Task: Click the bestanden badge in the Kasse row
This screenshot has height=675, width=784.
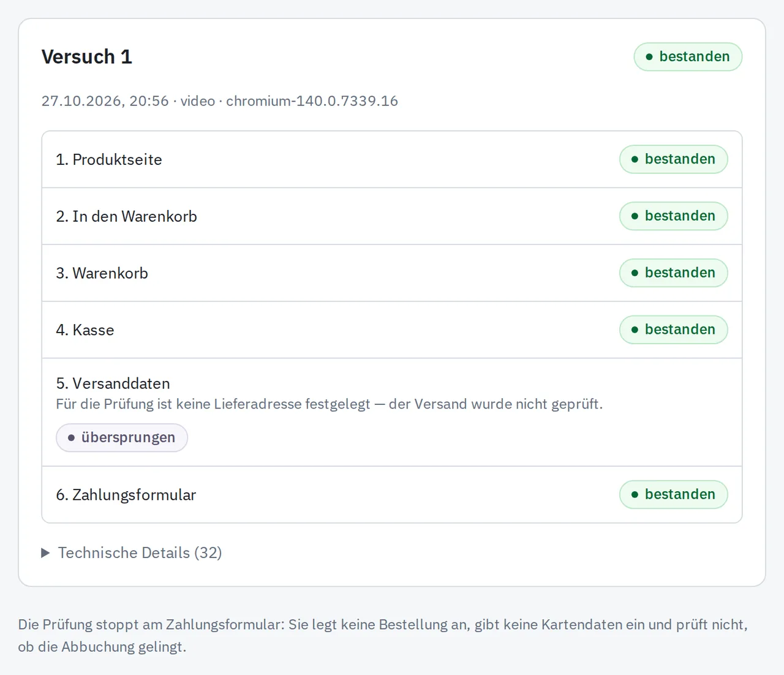Action: pyautogui.click(x=673, y=330)
